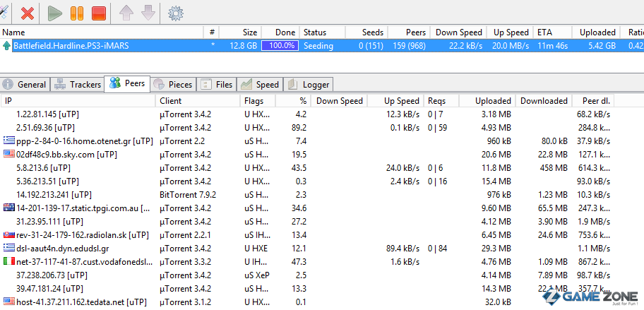This screenshot has height=310, width=644.
Task: Move torrent up in queue arrow
Action: 126,13
